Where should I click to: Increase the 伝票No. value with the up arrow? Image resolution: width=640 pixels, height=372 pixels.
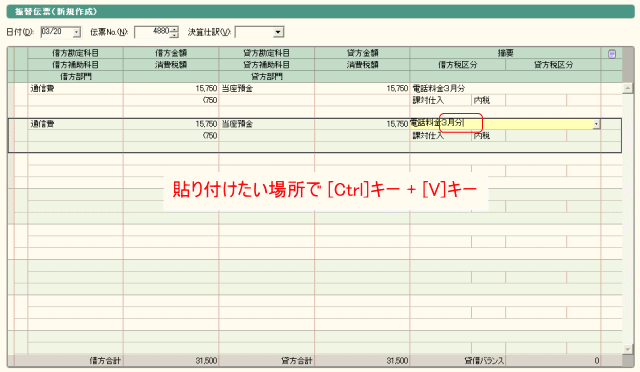pyautogui.click(x=175, y=29)
